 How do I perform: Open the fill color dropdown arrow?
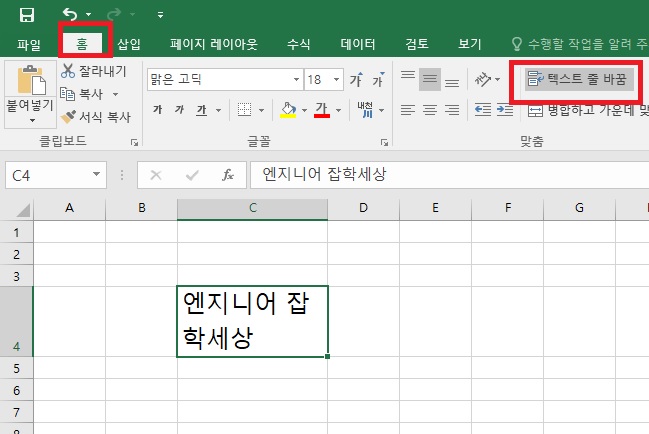[x=305, y=110]
